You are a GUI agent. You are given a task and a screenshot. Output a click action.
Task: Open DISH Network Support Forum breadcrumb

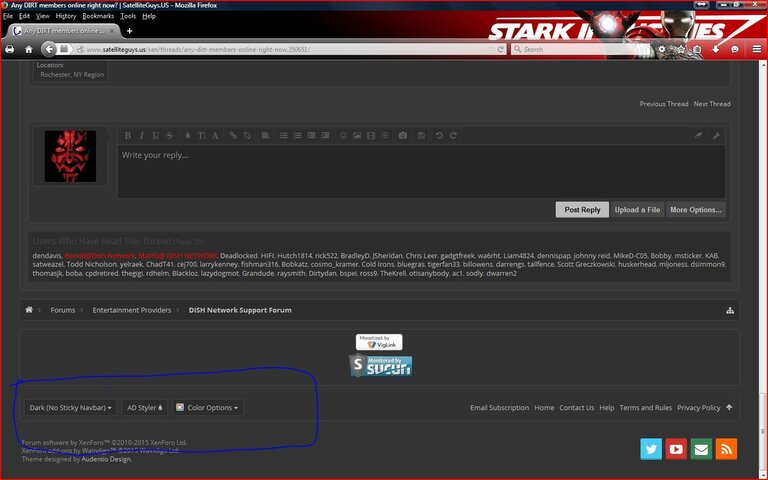[240, 310]
